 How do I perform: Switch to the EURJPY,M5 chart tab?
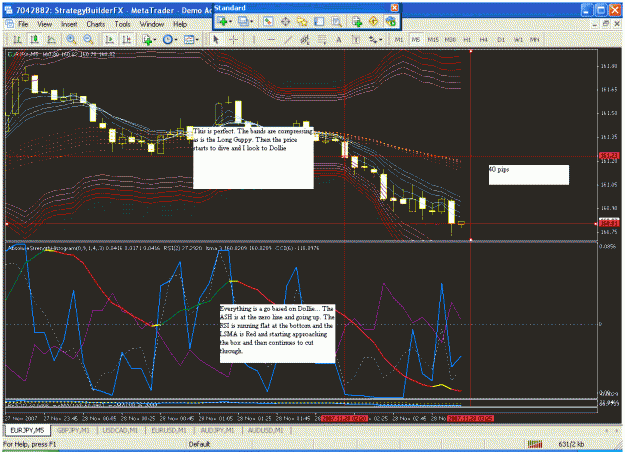click(x=27, y=430)
